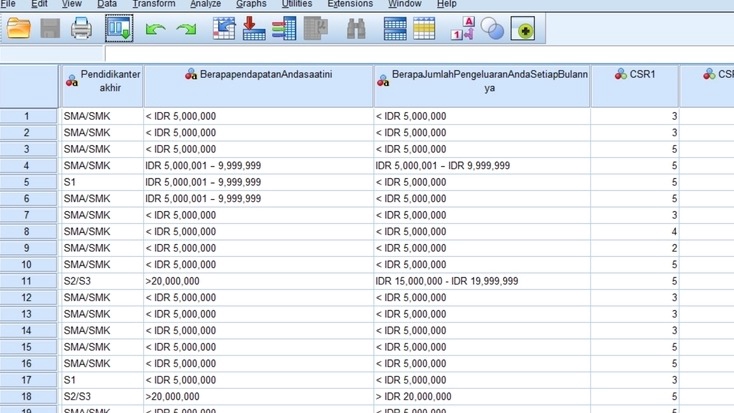The image size is (734, 413).
Task: Click expenses '< IDR 5,000,000' in row 14
Action: click(482, 331)
